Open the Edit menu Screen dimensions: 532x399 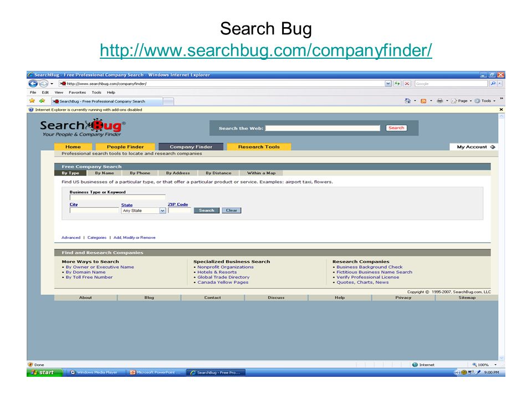[x=45, y=93]
